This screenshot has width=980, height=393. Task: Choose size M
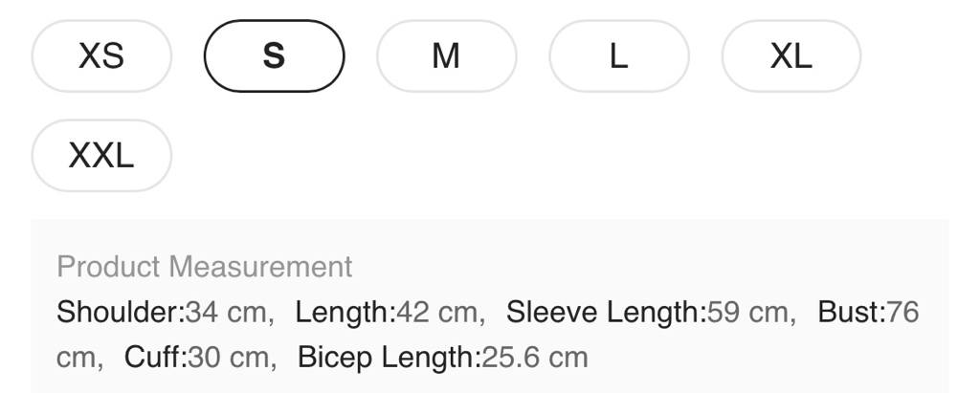(x=446, y=56)
